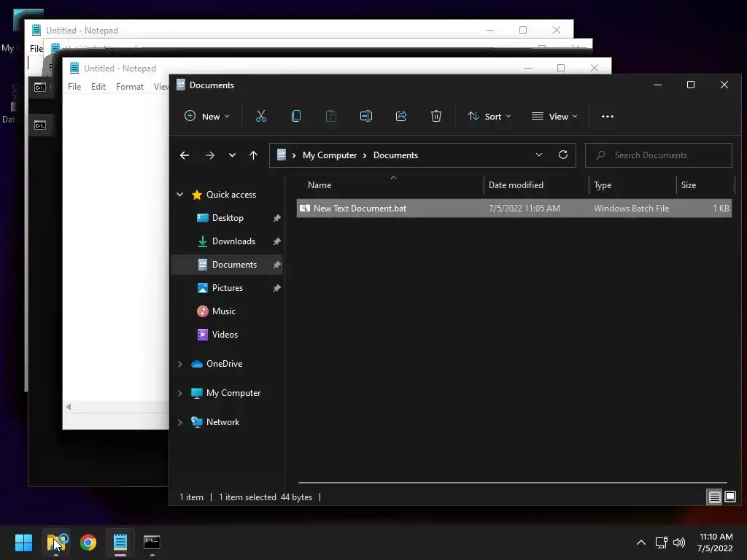Image resolution: width=747 pixels, height=560 pixels.
Task: Show hidden tray icons chevron
Action: click(641, 542)
